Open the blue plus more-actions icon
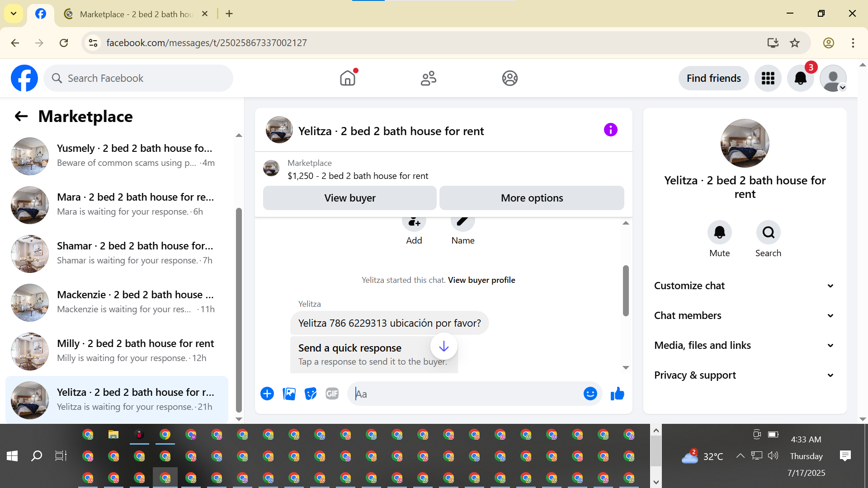This screenshot has width=868, height=488. coord(267,394)
